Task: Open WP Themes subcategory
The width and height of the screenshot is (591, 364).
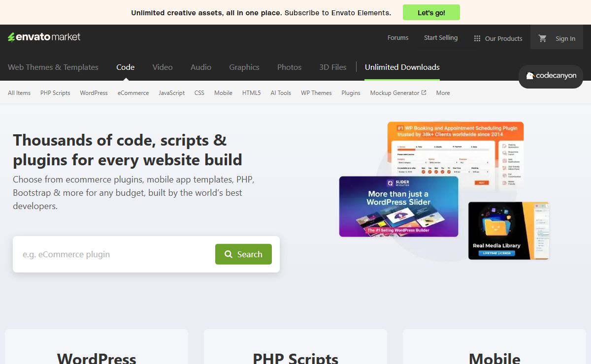Action: pyautogui.click(x=316, y=93)
